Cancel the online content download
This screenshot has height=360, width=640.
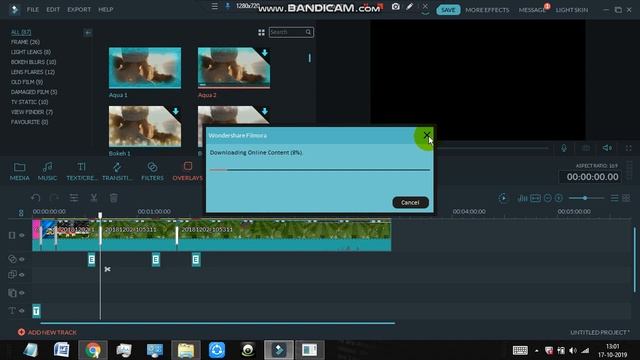click(410, 202)
